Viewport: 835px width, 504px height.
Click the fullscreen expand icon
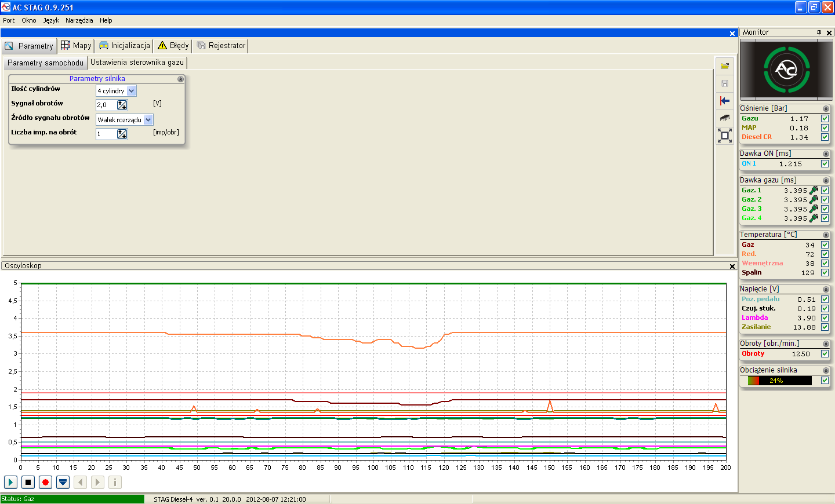coord(725,136)
